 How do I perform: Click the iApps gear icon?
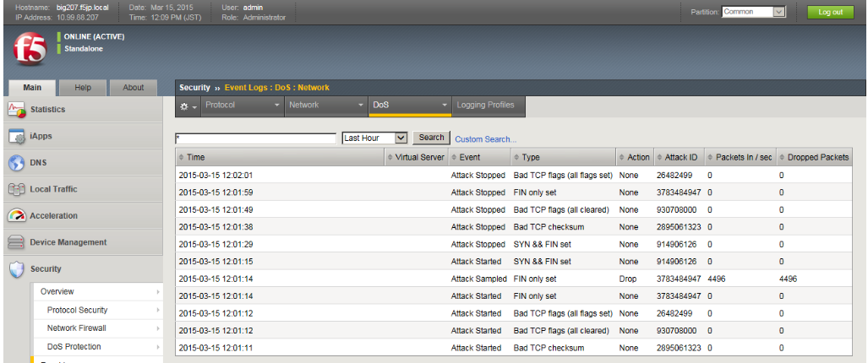17,136
